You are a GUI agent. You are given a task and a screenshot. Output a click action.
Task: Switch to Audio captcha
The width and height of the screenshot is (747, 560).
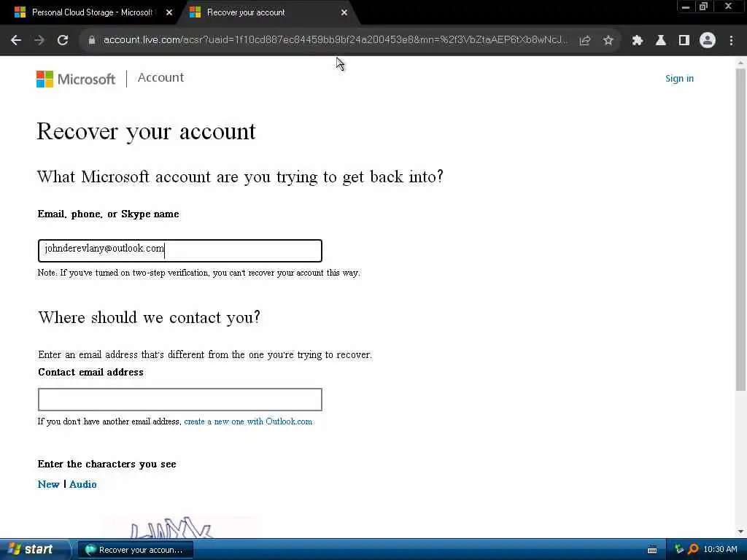[x=83, y=484]
